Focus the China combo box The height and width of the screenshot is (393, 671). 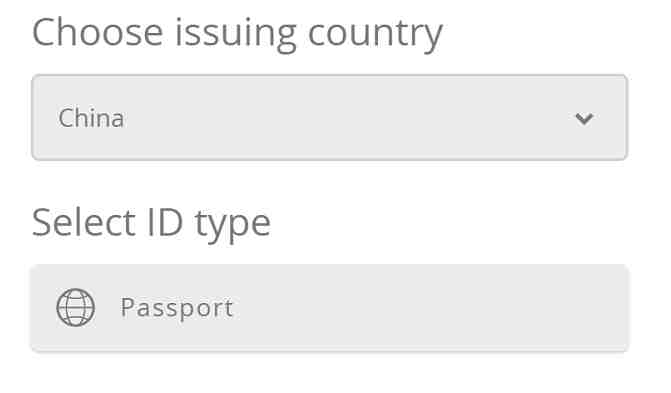(x=330, y=117)
